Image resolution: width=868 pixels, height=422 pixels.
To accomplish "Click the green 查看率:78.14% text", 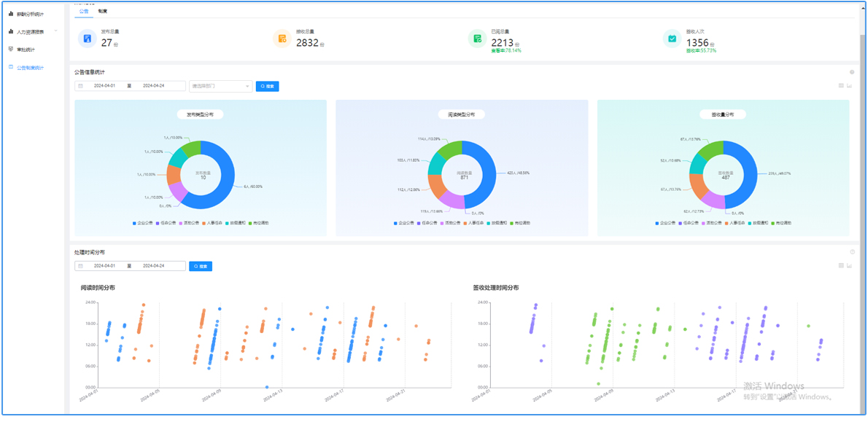I will [x=506, y=51].
